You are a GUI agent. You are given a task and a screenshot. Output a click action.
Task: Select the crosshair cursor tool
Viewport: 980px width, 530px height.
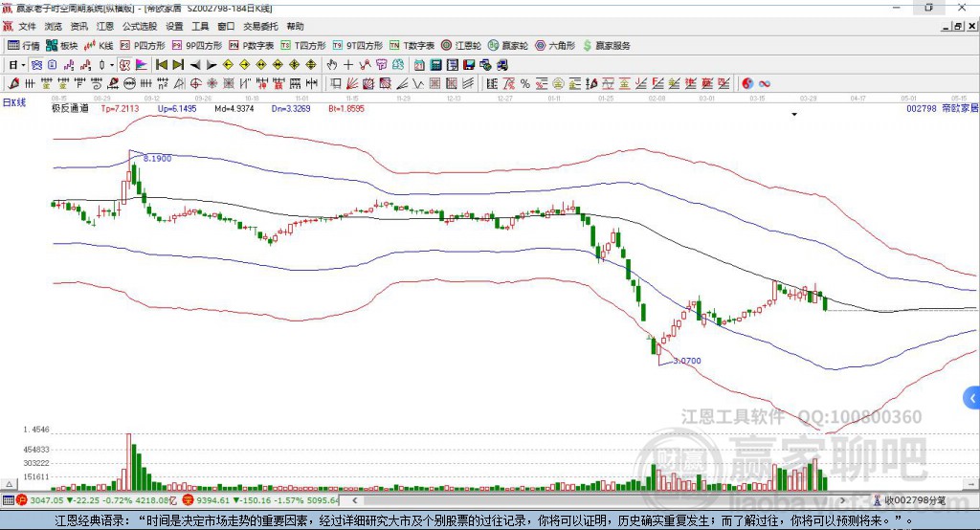point(348,65)
